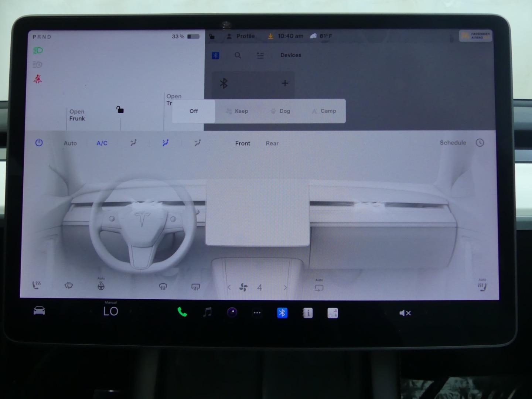Turn on driver seat heater
The width and height of the screenshot is (532, 399).
(37, 285)
